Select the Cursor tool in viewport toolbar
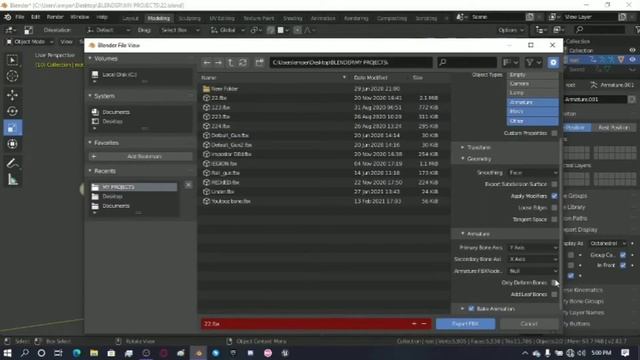This screenshot has width=640, height=360. (x=12, y=76)
